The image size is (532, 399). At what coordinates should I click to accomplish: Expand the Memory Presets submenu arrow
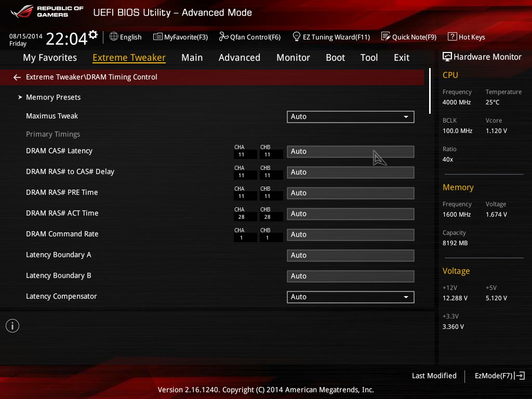(20, 97)
